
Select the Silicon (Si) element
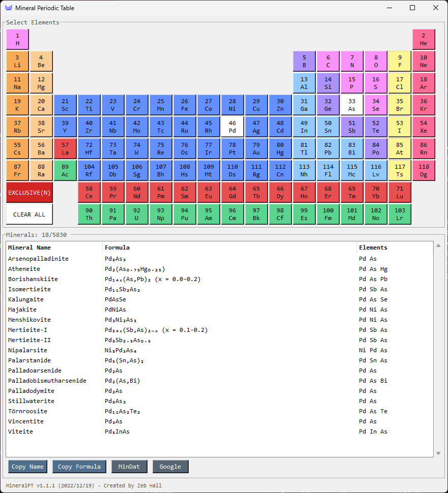(x=328, y=83)
